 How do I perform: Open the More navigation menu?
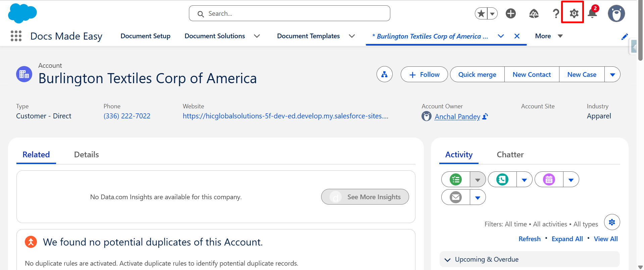click(549, 36)
